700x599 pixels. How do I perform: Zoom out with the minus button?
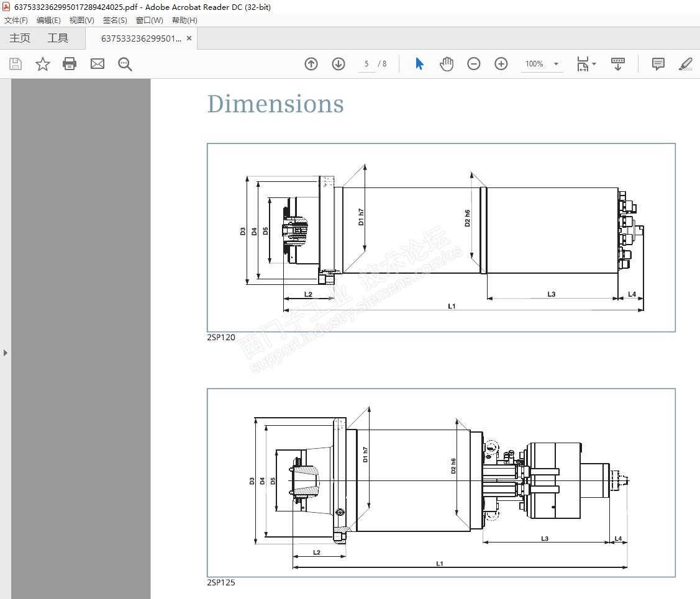474,64
